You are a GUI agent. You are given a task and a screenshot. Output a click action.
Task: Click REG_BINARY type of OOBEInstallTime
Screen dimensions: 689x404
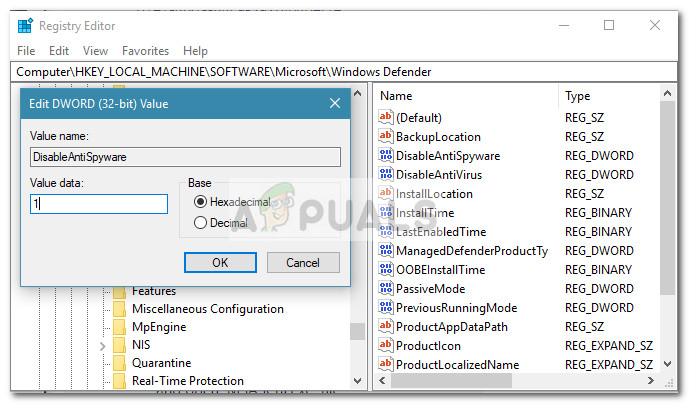[x=598, y=269]
